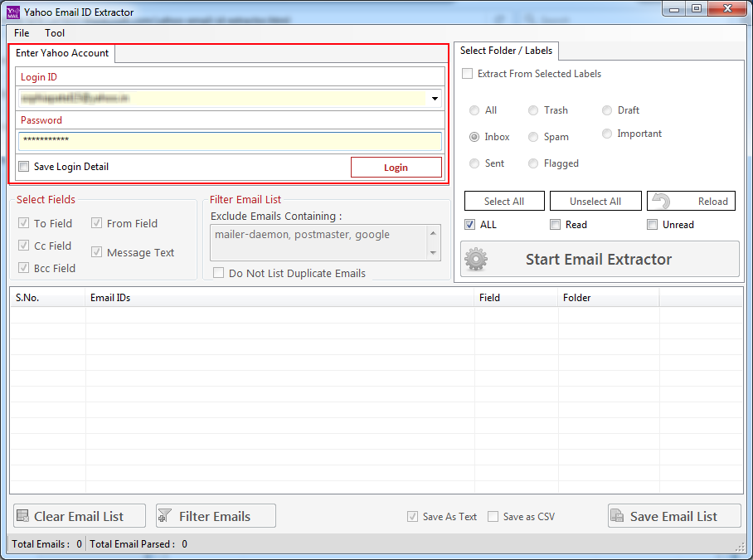Click the Unselect All button
This screenshot has width=753, height=560.
595,201
